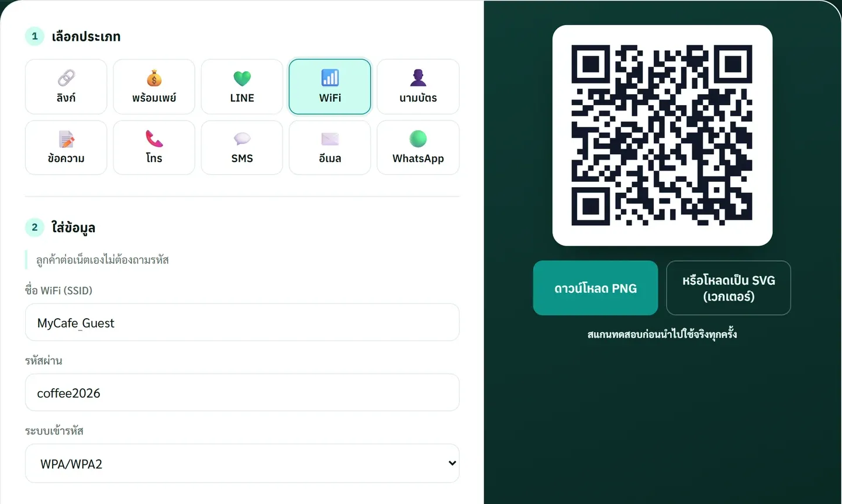
Task: Select the WiFi signal bars tile
Action: click(x=330, y=87)
